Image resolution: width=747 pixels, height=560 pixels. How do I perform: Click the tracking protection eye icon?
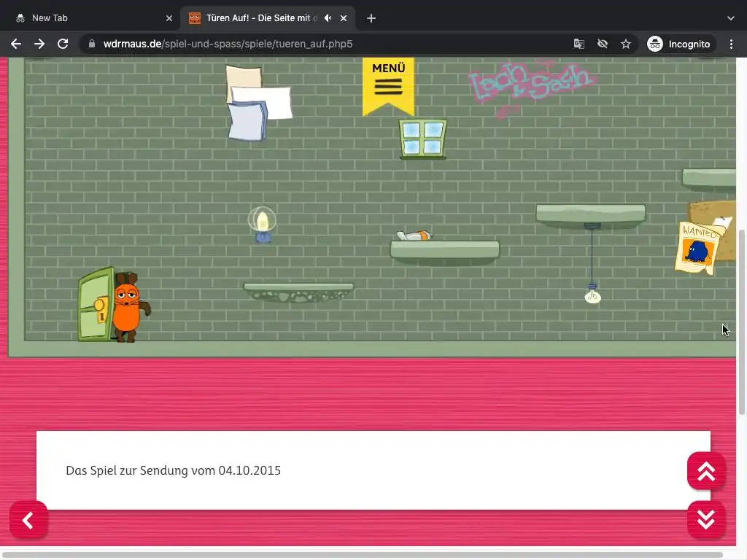click(x=602, y=44)
